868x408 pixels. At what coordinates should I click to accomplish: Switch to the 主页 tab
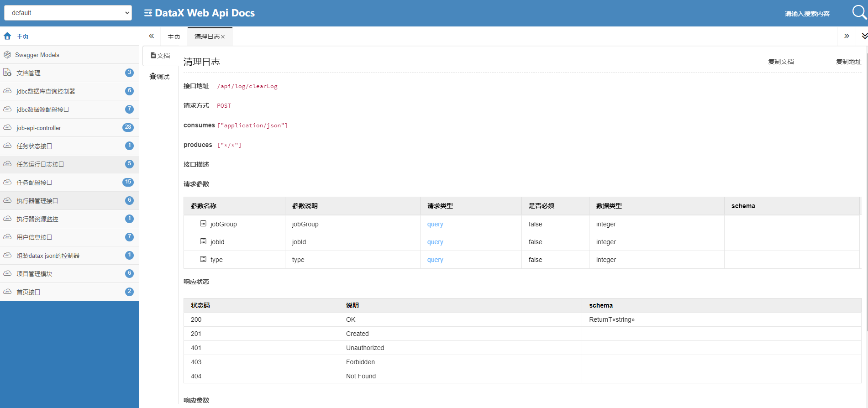(x=174, y=37)
